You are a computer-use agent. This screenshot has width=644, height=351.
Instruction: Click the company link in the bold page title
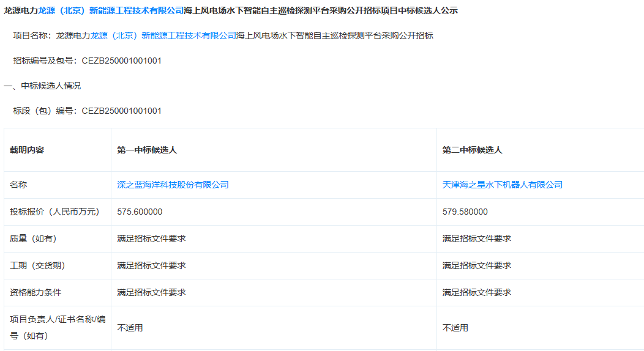coord(110,10)
